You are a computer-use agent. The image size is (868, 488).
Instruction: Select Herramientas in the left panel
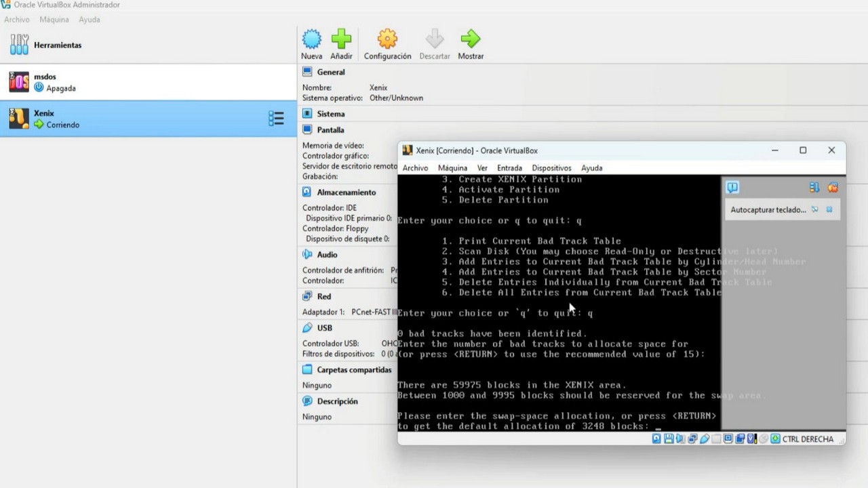click(149, 45)
